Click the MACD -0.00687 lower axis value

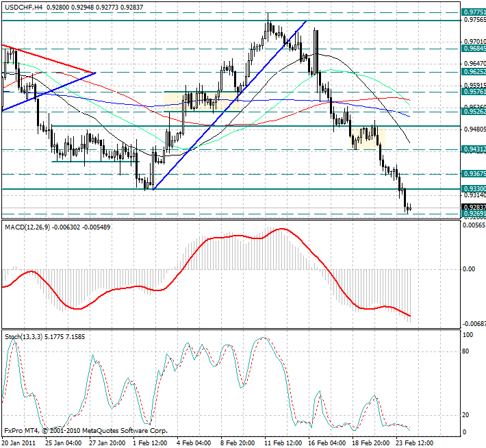click(x=474, y=324)
